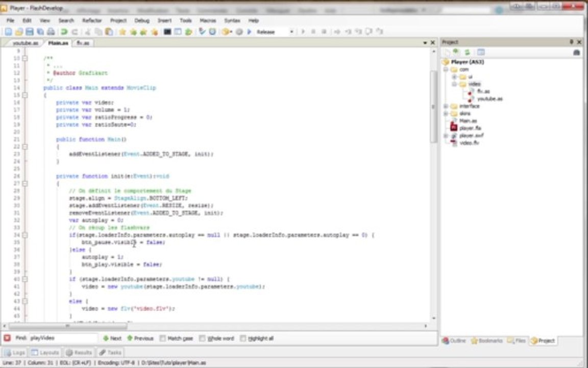Jump to next bookmark star icon
This screenshot has height=368, width=588.
[133, 32]
